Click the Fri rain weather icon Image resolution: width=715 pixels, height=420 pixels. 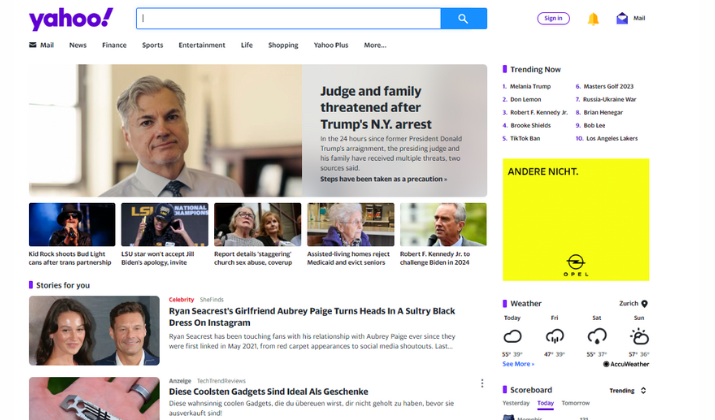(x=554, y=337)
